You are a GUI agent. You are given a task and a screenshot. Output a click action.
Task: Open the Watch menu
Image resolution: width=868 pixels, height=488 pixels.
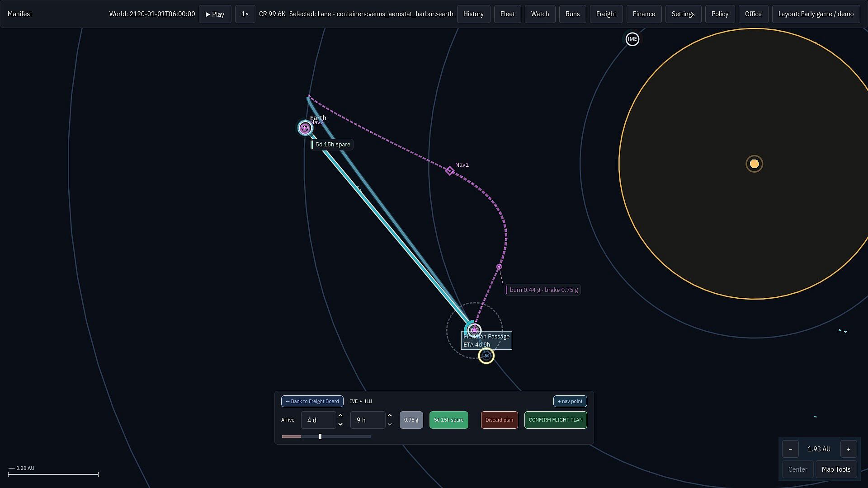click(x=540, y=14)
